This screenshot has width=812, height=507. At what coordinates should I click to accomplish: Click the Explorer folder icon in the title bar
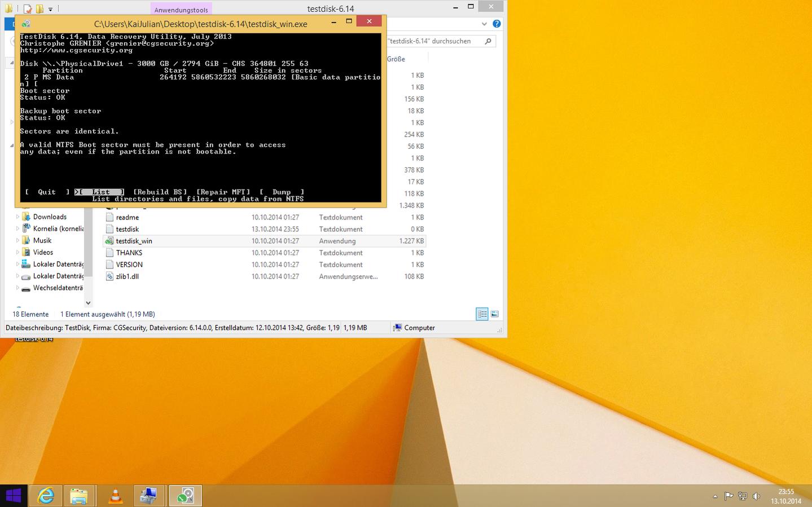tap(8, 8)
